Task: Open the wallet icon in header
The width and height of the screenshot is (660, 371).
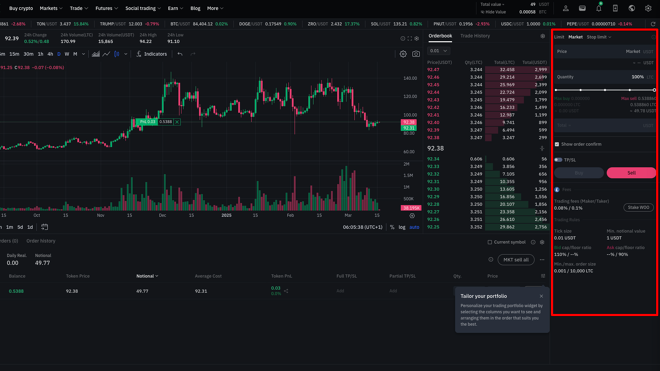Action: click(582, 8)
